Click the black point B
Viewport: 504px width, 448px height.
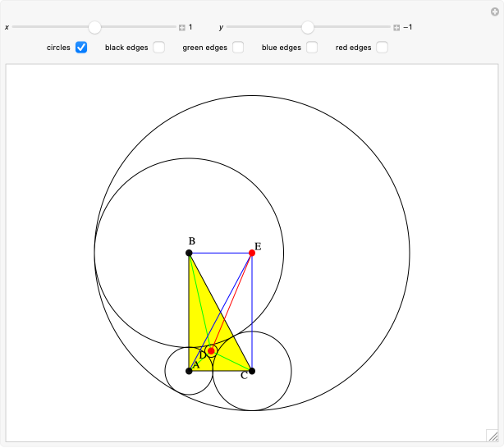pyautogui.click(x=189, y=253)
